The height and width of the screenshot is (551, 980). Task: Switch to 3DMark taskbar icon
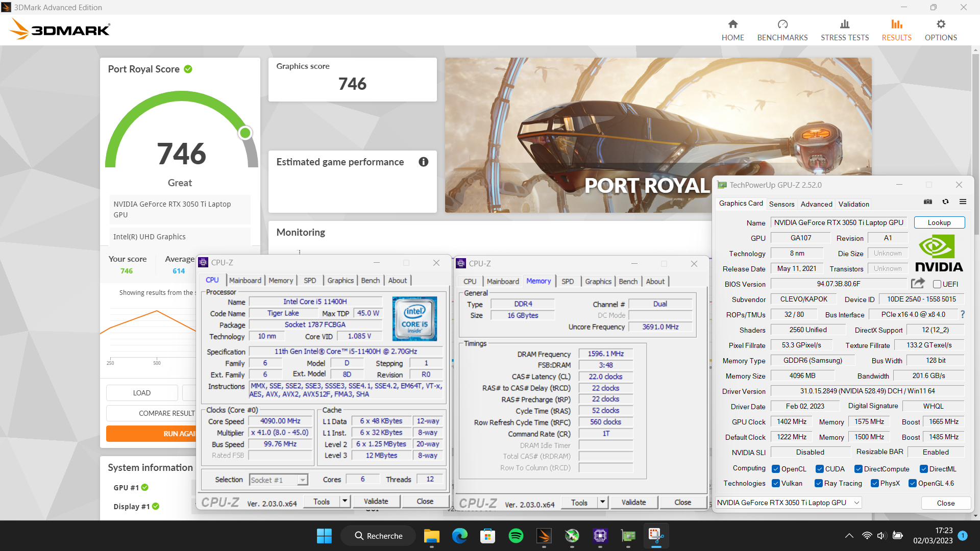click(544, 536)
